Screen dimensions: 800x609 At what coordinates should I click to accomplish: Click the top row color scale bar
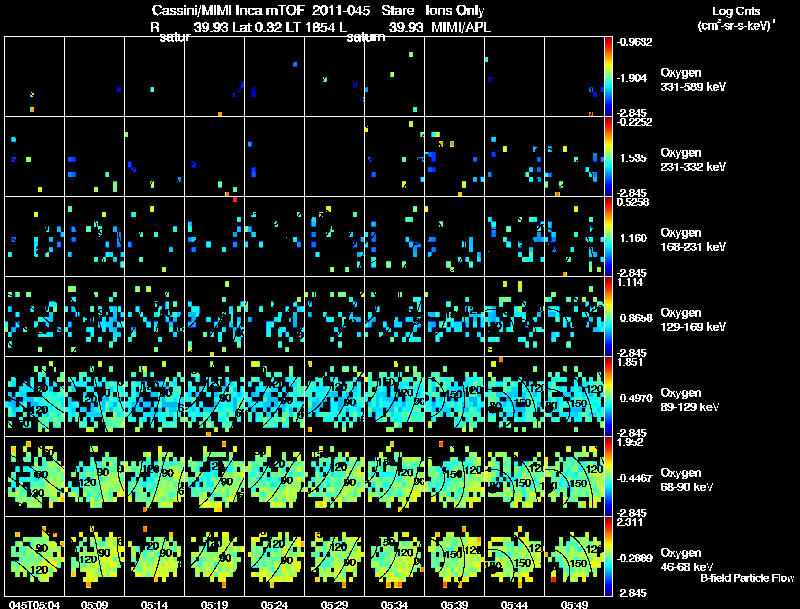click(x=608, y=77)
